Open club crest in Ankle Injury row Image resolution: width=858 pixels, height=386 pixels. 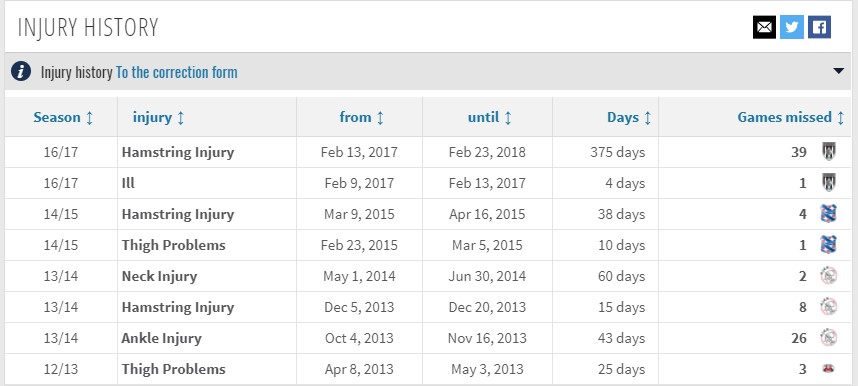tap(828, 338)
